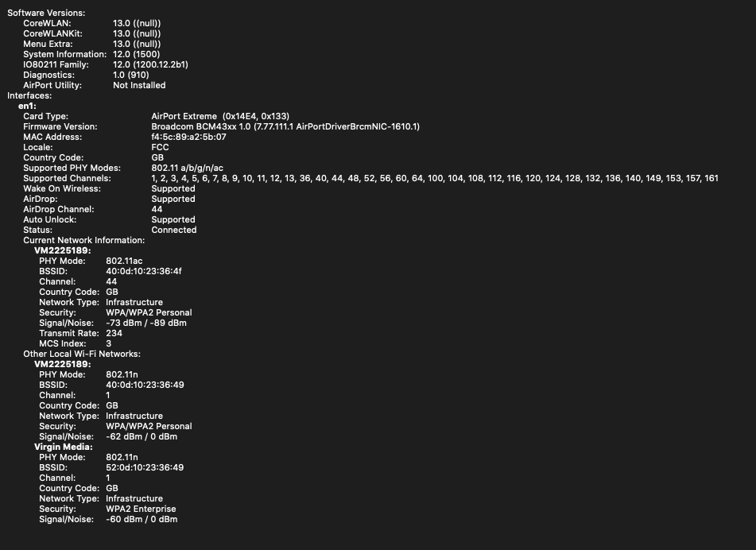Select the IO80211 Family version value
The width and height of the screenshot is (756, 550).
(150, 64)
